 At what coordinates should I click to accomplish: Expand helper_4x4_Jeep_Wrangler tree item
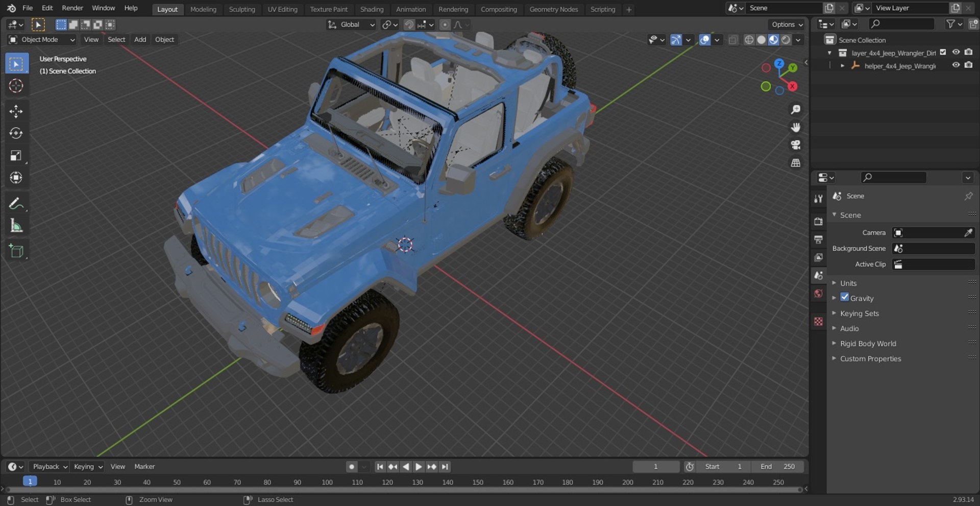(x=842, y=66)
